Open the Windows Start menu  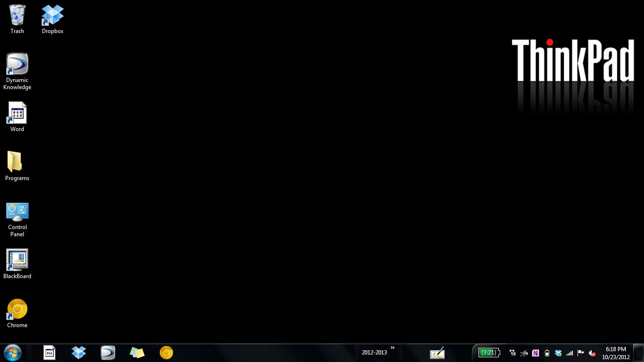12,353
